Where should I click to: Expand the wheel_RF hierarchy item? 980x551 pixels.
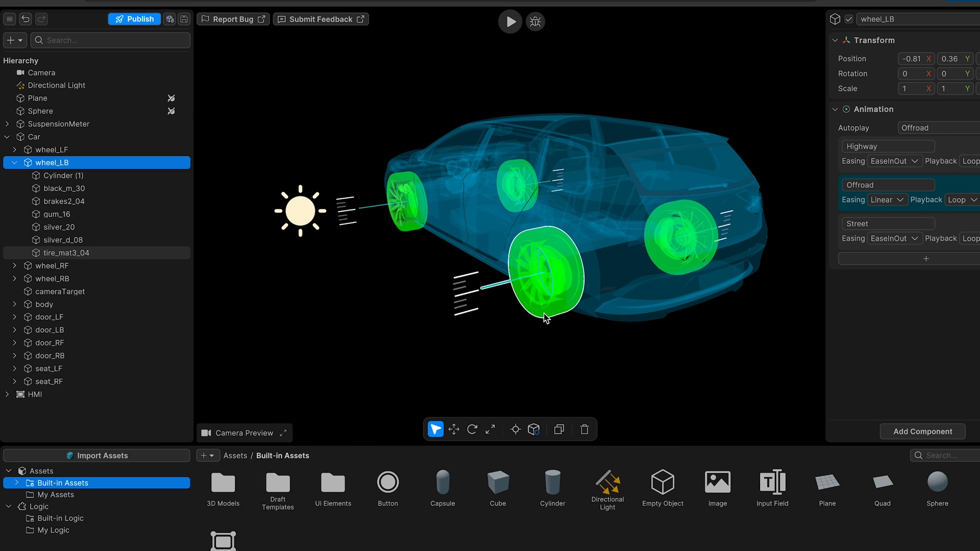tap(14, 266)
